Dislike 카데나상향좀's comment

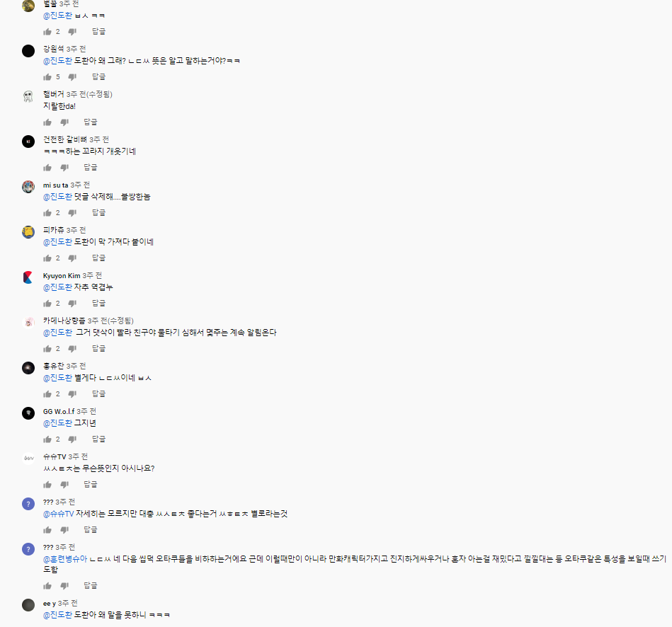[x=72, y=349]
